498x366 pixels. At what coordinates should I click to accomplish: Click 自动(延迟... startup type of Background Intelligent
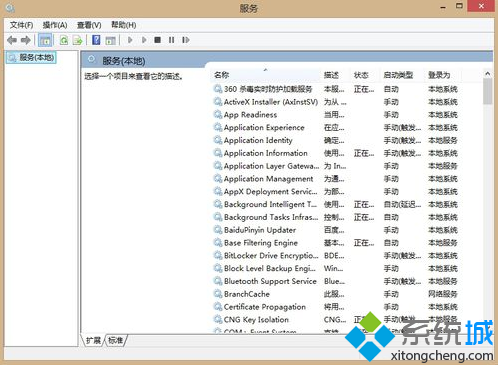pos(402,204)
